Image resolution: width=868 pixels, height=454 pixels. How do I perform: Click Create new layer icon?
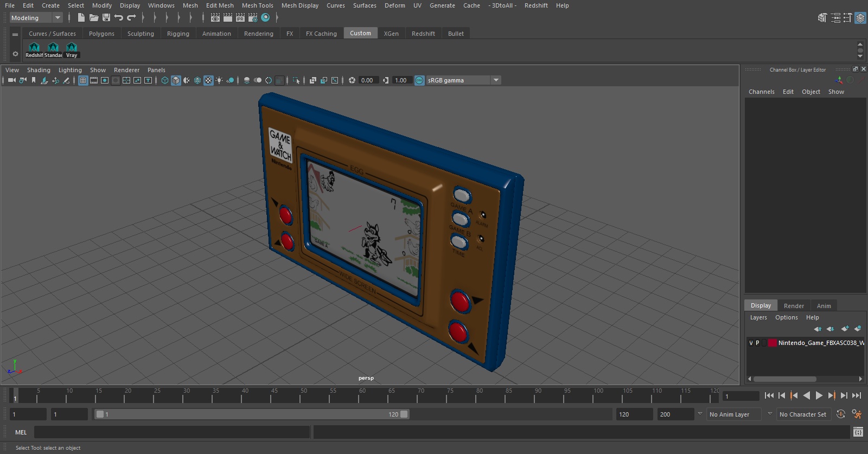845,329
